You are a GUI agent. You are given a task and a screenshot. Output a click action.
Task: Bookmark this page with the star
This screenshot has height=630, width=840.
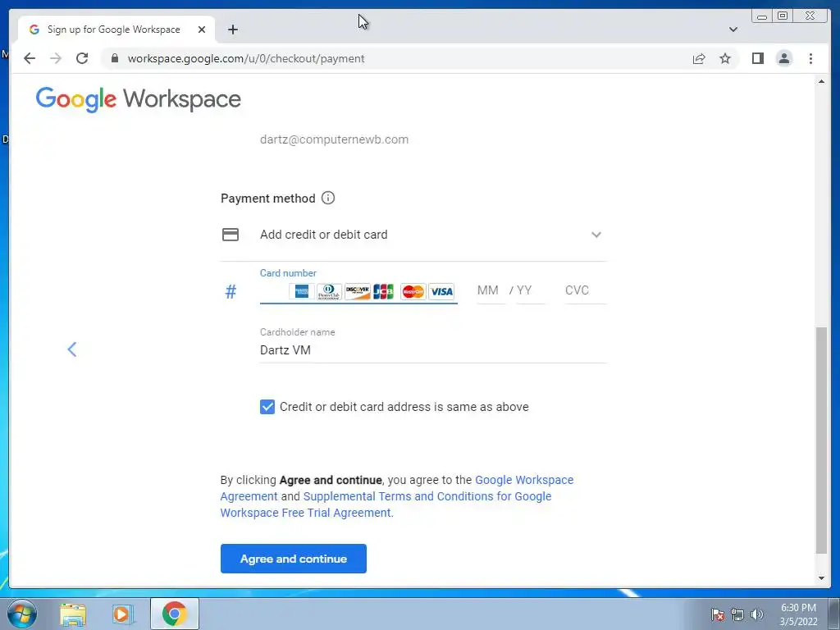[725, 58]
